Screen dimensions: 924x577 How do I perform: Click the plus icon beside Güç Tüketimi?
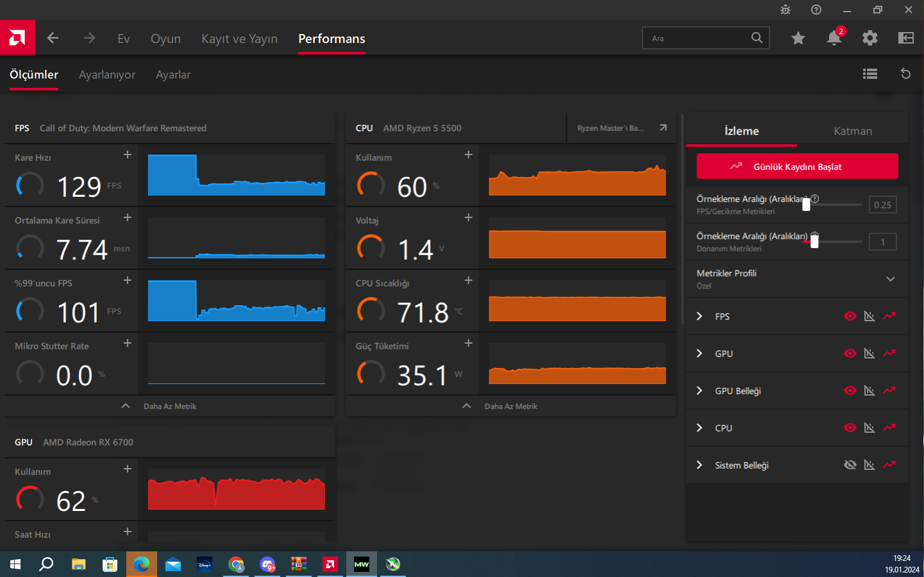(469, 343)
